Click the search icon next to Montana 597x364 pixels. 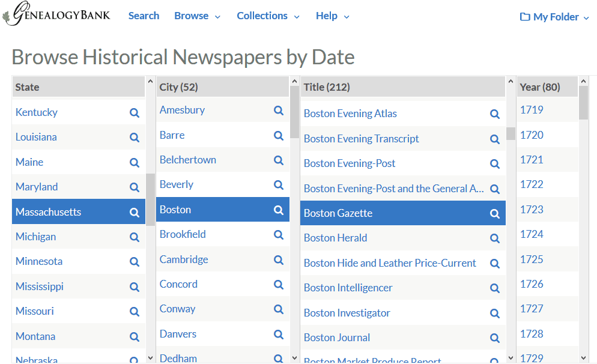[x=134, y=337]
